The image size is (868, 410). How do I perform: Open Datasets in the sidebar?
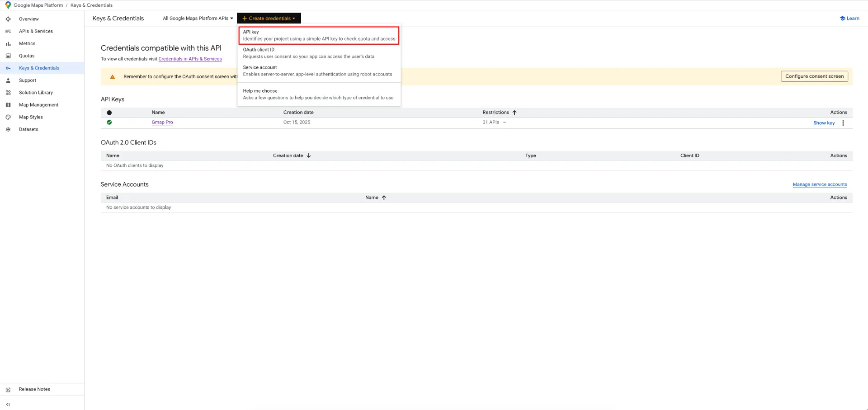tap(28, 129)
